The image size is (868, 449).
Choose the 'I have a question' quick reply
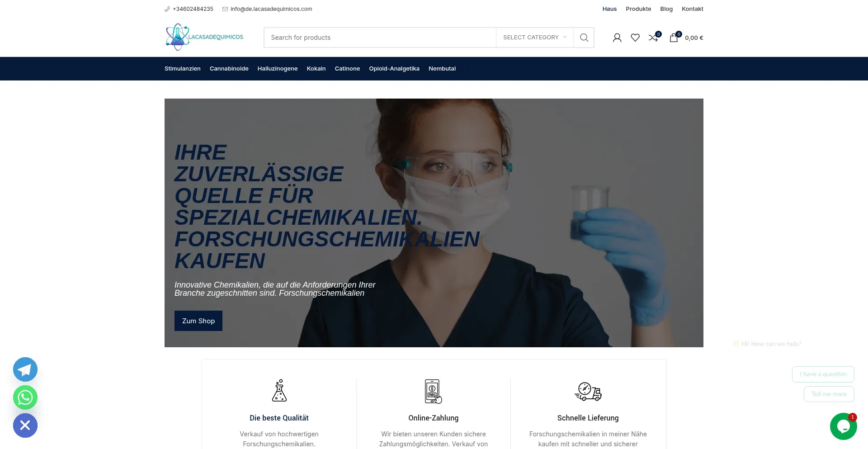pos(823,374)
